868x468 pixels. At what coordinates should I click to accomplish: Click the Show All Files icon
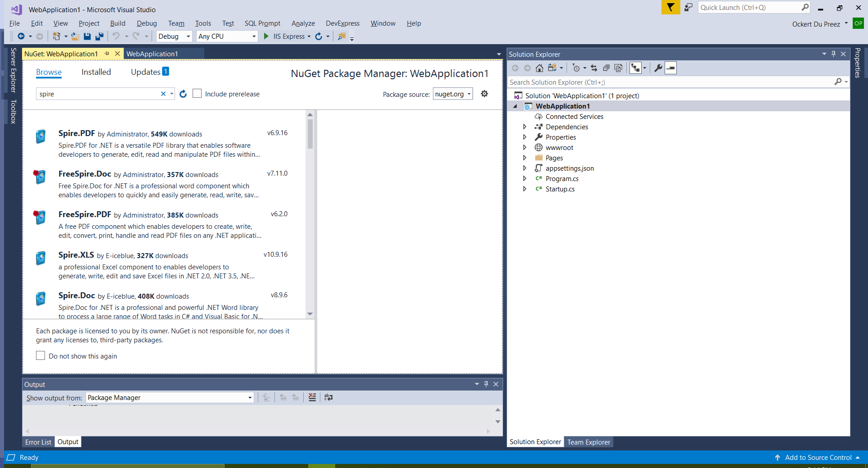pyautogui.click(x=618, y=68)
